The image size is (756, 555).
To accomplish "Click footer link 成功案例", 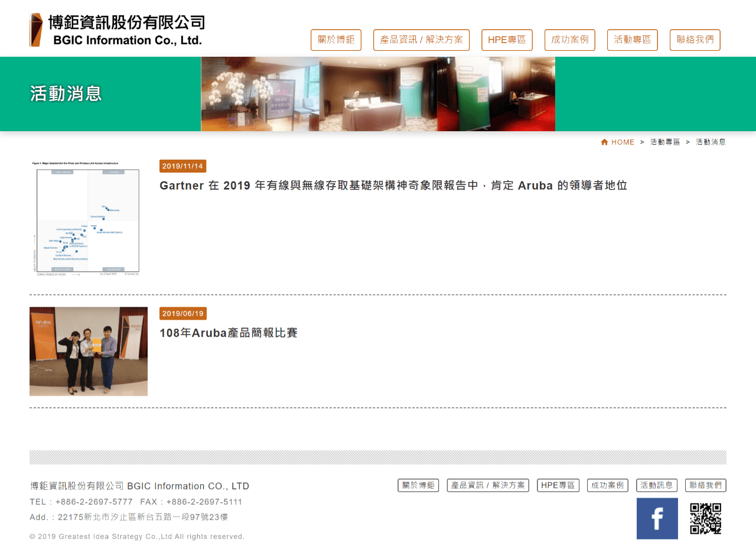I will coord(608,485).
